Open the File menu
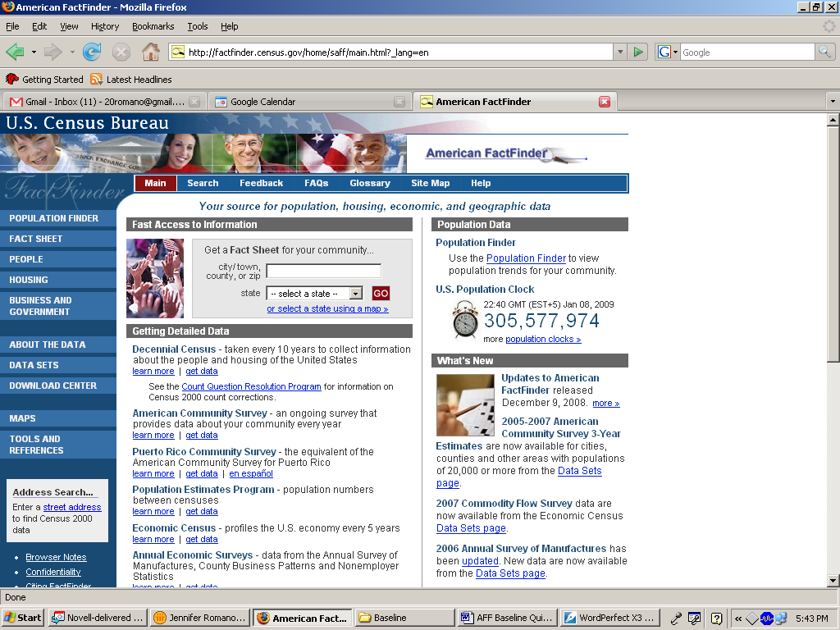This screenshot has height=630, width=840. coord(12,26)
